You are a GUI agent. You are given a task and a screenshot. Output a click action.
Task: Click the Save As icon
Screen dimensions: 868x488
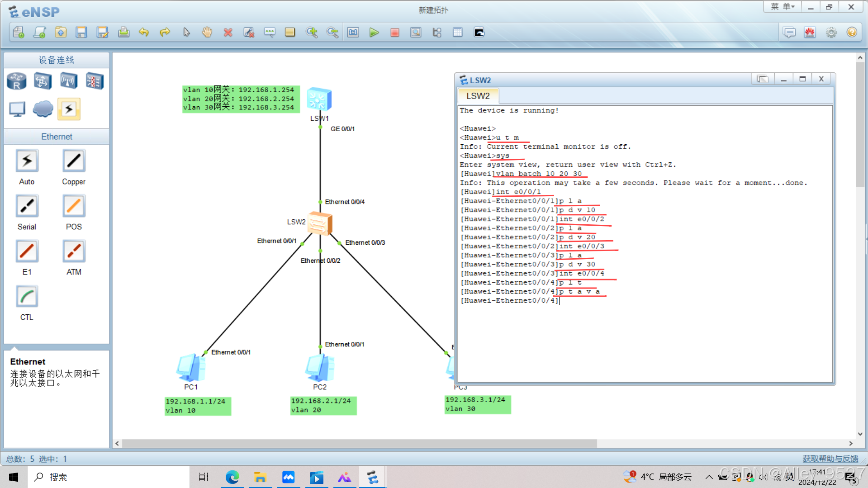(x=103, y=32)
